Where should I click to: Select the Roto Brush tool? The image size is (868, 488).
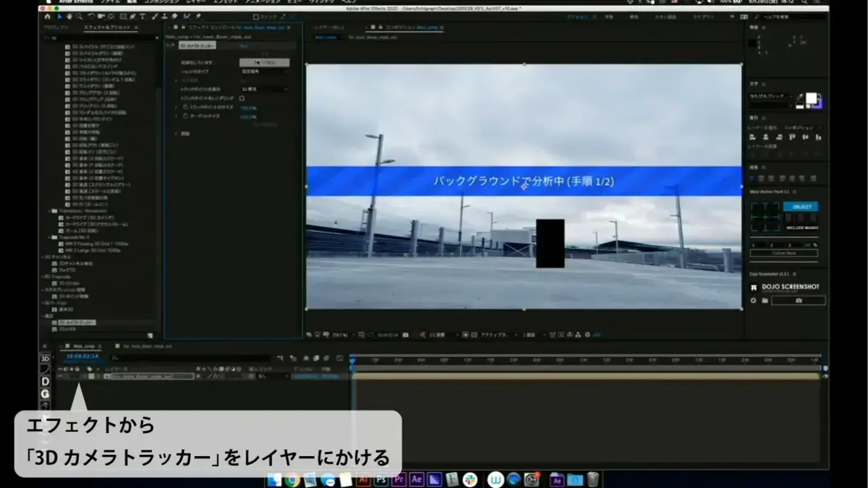187,17
